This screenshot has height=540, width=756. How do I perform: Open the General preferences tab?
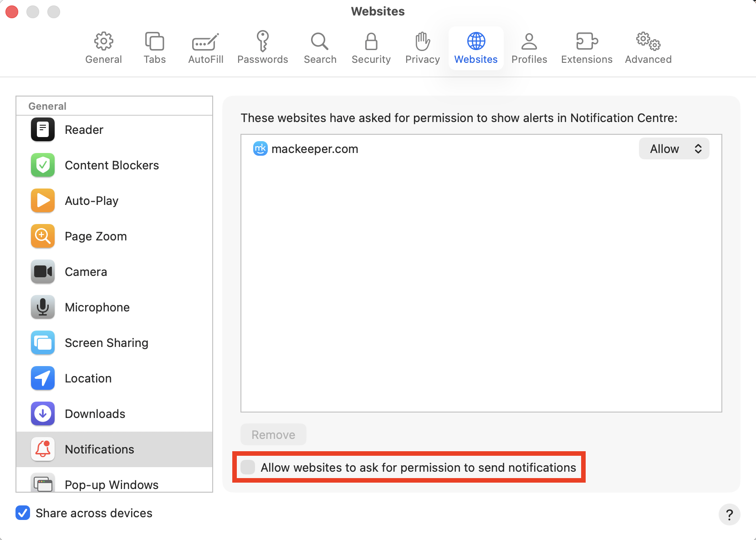pyautogui.click(x=103, y=47)
